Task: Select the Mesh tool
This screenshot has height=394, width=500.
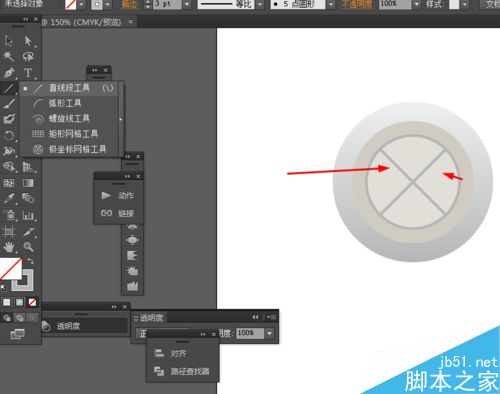Action: pos(9,183)
